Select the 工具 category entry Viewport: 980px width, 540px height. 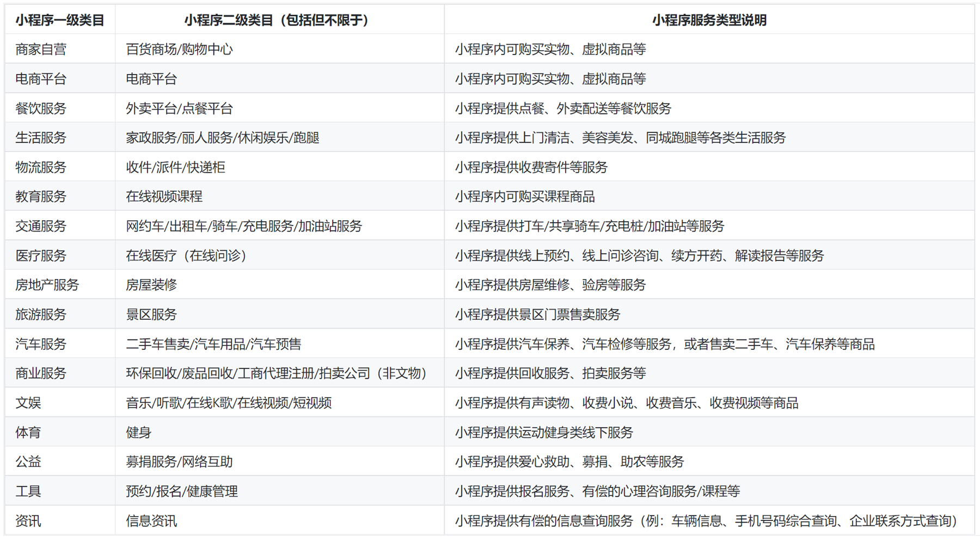point(29,491)
